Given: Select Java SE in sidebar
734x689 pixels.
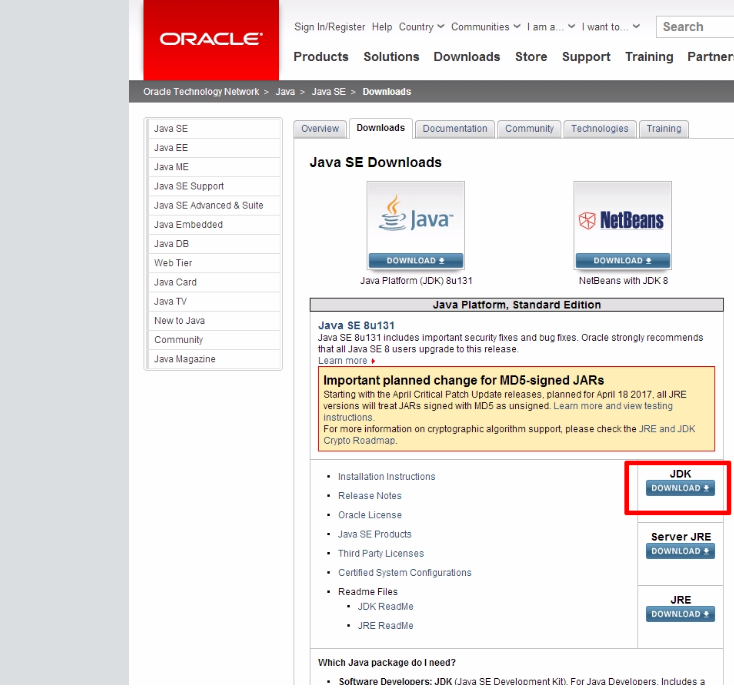Looking at the screenshot, I should point(214,129).
